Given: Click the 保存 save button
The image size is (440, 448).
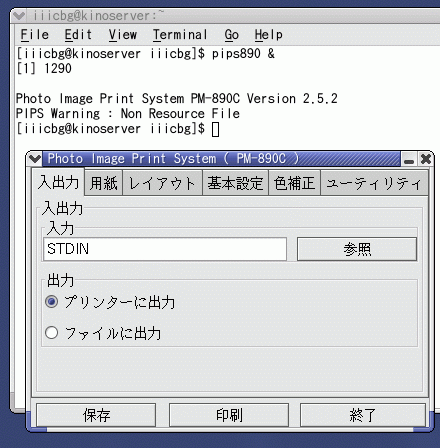Looking at the screenshot, I should 96,415.
